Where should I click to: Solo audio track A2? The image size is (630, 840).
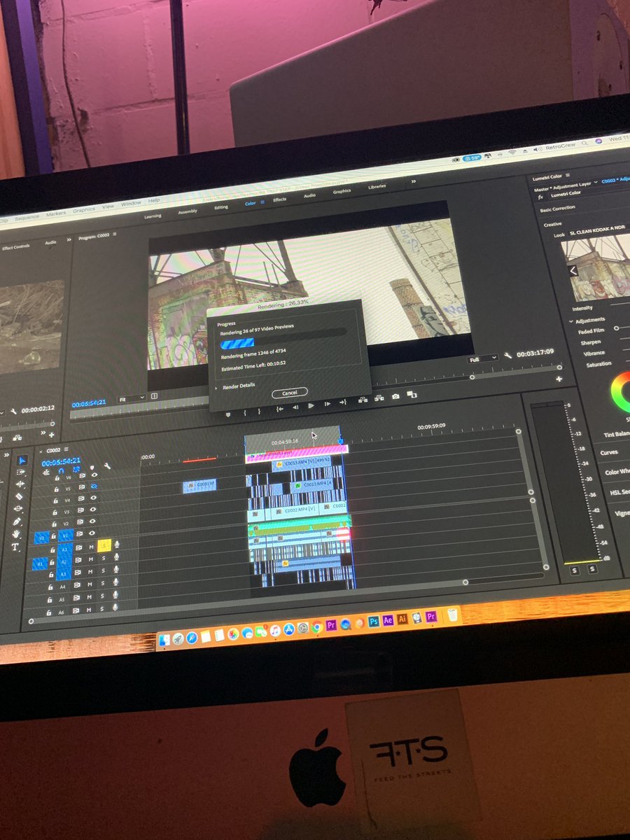point(104,558)
